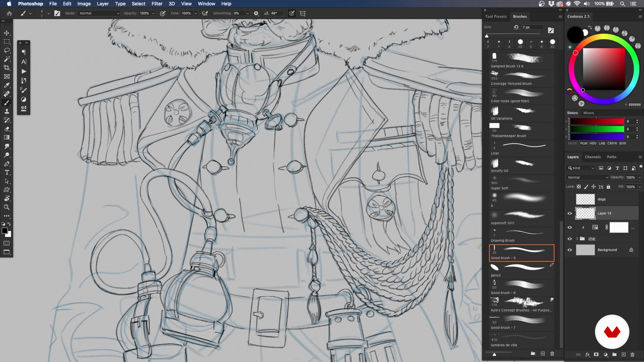Select the Gradient tool
The height and width of the screenshot is (362, 644).
pyautogui.click(x=7, y=138)
